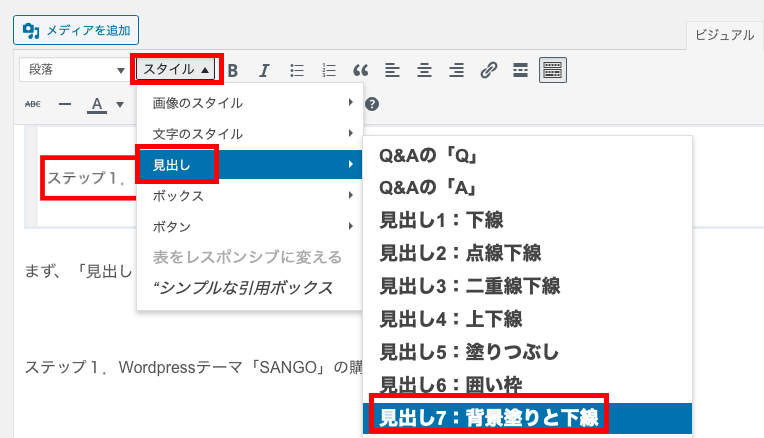
Task: Open the keyboard shortcuts help icon
Action: tap(372, 104)
